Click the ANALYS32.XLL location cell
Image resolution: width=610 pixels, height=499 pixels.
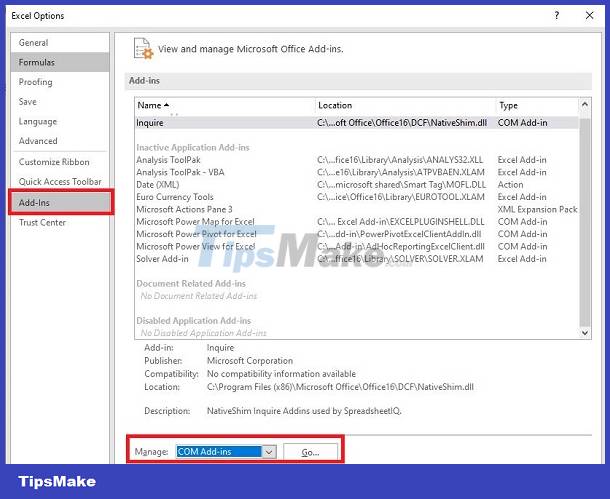click(x=400, y=160)
